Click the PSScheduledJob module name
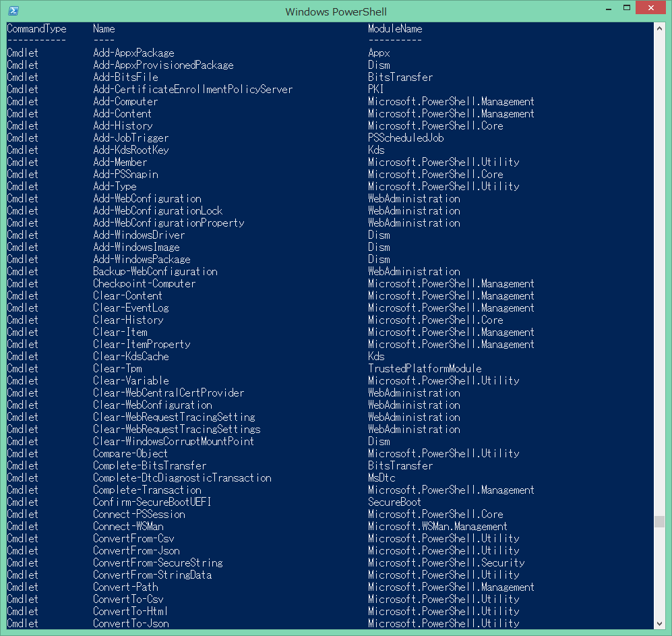This screenshot has width=672, height=636. (406, 138)
